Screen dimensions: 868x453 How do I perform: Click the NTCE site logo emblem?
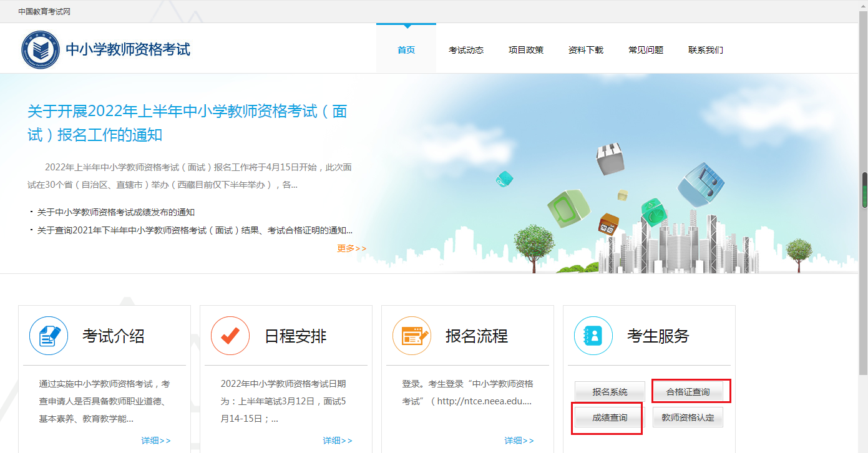(41, 50)
